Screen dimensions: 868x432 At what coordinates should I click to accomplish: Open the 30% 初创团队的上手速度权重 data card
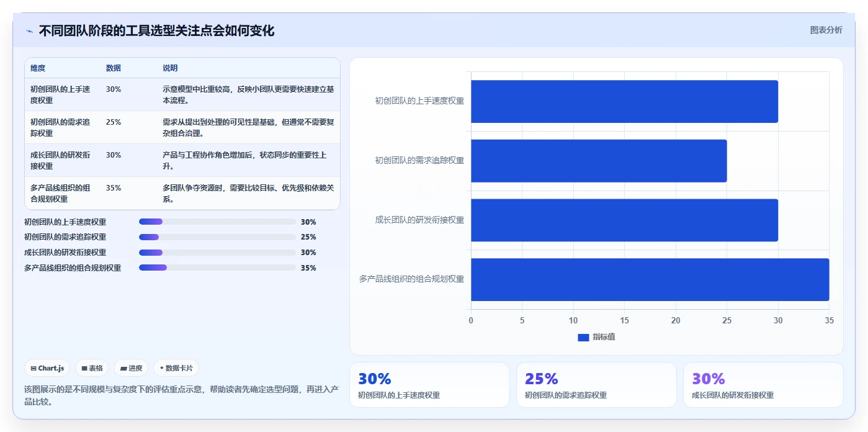click(429, 385)
